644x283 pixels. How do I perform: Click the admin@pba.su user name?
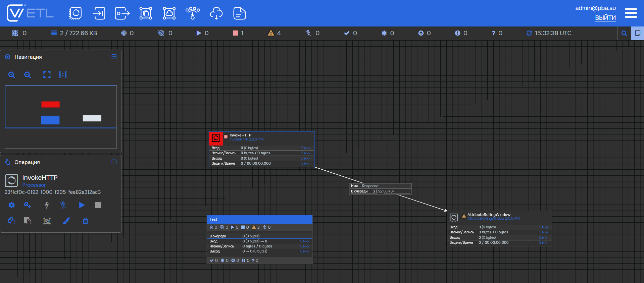pyautogui.click(x=595, y=8)
